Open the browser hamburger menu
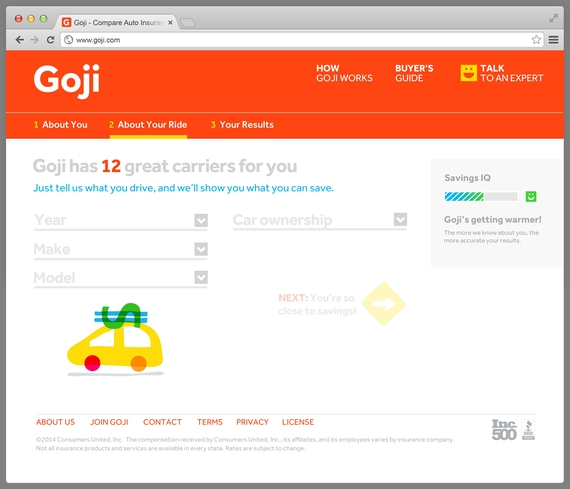 pos(554,40)
